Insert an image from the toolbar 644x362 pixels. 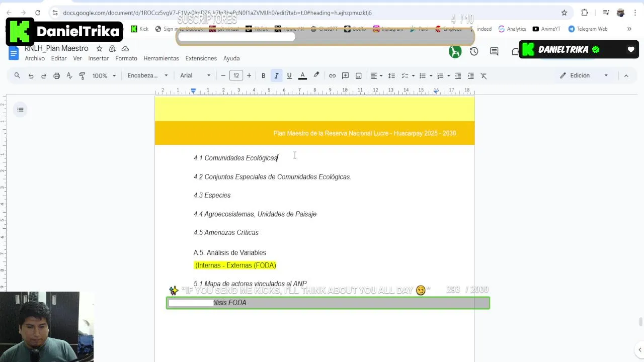click(359, 75)
